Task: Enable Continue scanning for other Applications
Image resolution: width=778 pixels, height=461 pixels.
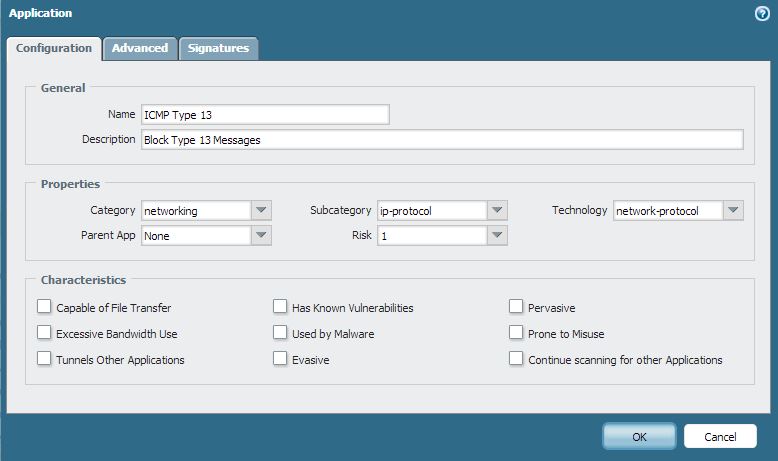Action: [x=516, y=358]
